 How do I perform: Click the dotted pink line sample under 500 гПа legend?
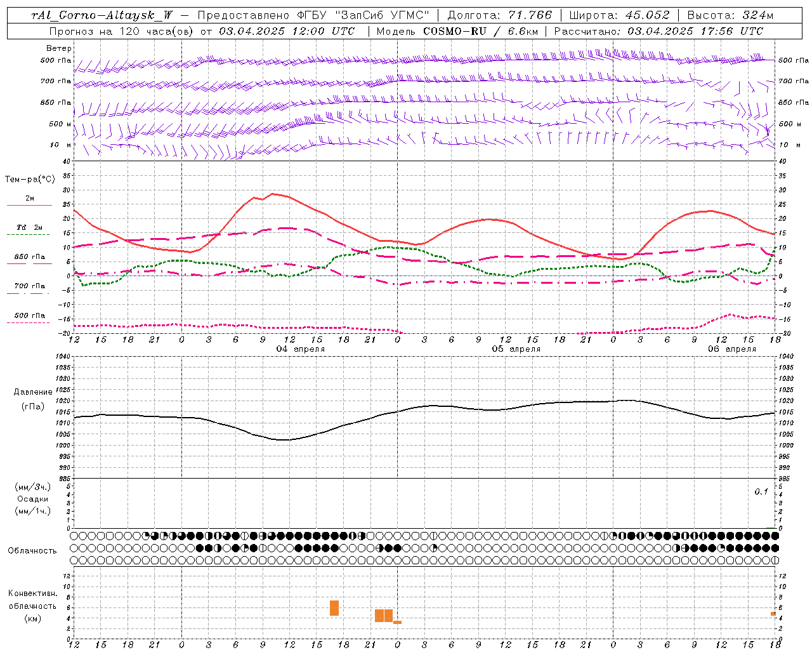29,322
